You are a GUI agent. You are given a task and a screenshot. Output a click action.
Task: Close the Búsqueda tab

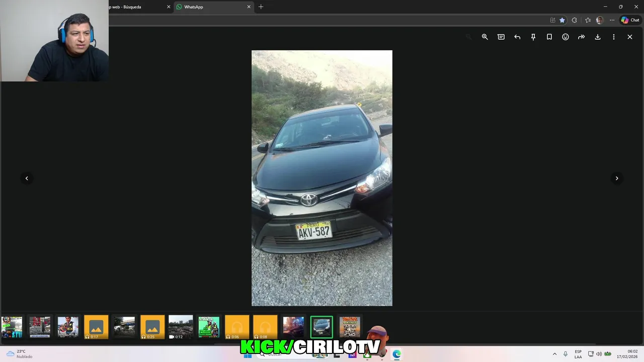pos(169,7)
